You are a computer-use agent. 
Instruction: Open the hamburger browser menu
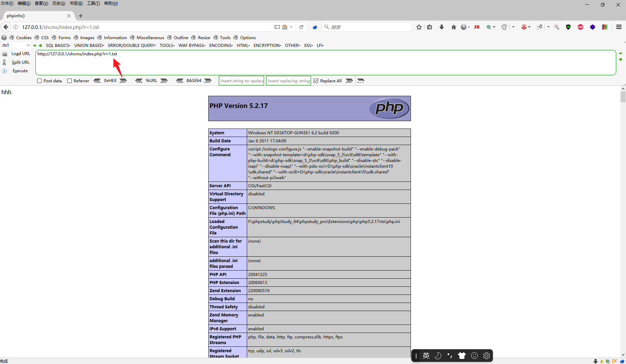[619, 27]
